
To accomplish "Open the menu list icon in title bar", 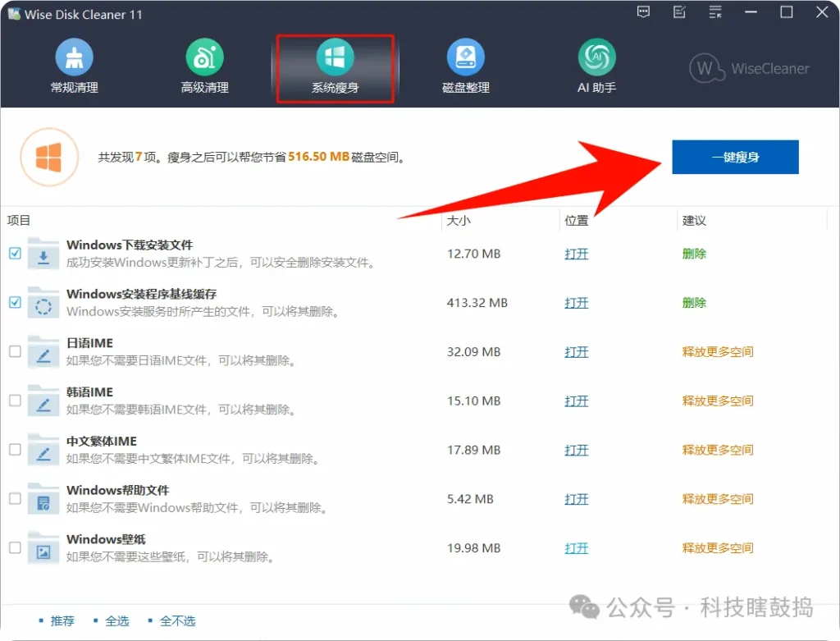I will coord(715,11).
